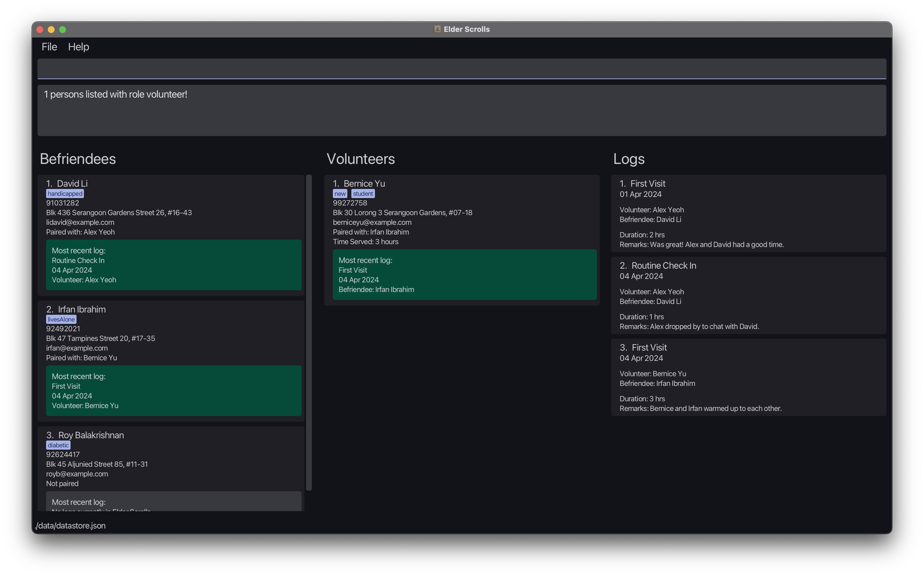The height and width of the screenshot is (576, 924).
Task: Click 'Paired with: Alex Yeoh' text
Action: pos(80,232)
